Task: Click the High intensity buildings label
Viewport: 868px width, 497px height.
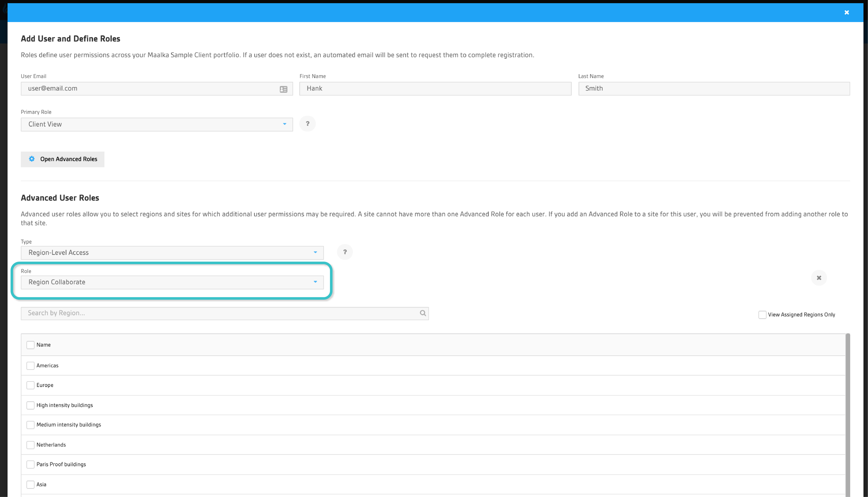Action: 64,405
